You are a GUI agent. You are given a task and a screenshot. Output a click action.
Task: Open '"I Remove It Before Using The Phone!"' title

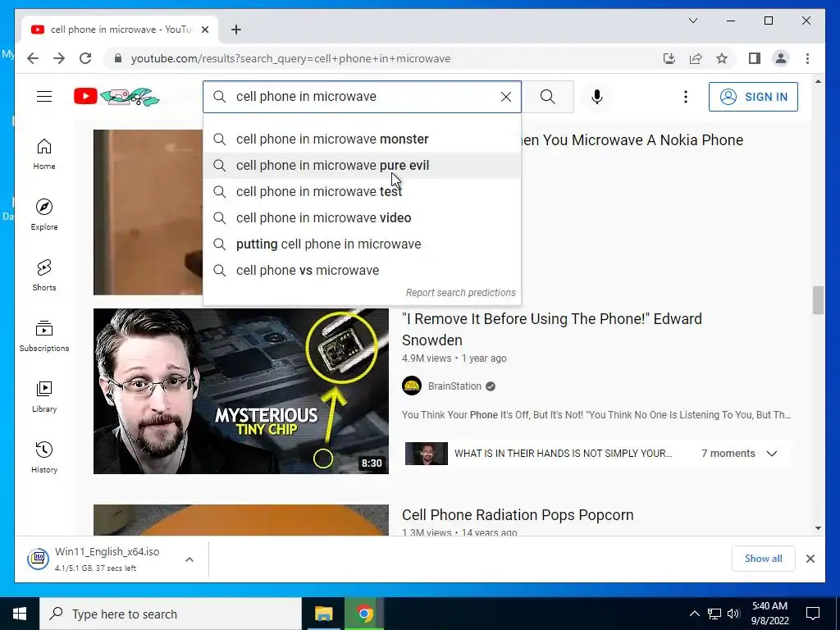tap(552, 329)
